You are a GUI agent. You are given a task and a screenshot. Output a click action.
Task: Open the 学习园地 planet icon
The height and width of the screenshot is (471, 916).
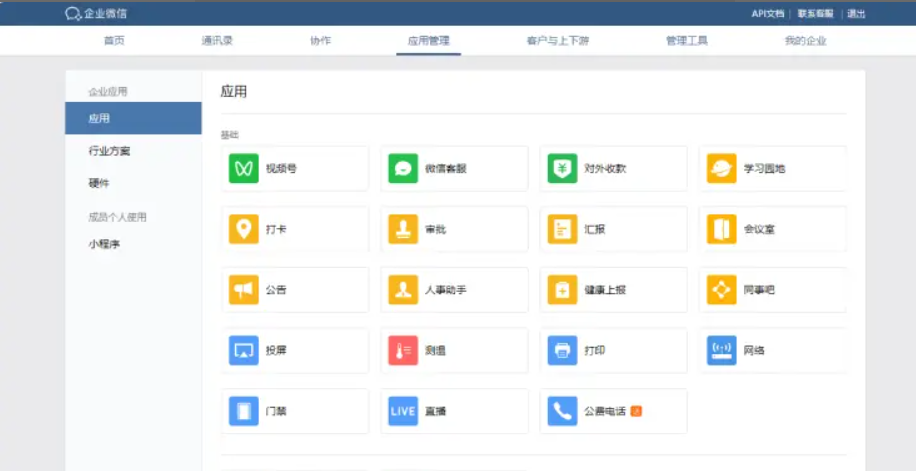coord(721,168)
